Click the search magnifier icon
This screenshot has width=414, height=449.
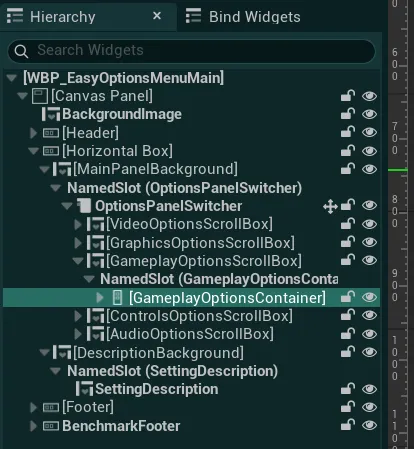tap(21, 51)
